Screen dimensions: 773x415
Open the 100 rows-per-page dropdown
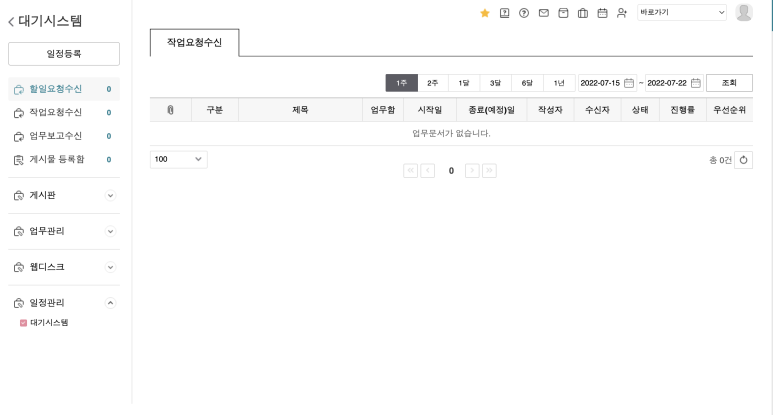click(178, 159)
